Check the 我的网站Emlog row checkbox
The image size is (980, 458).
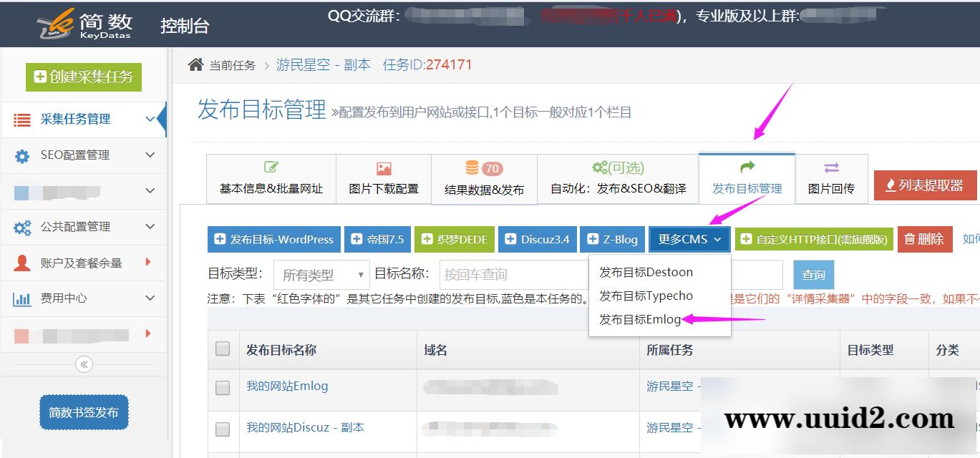click(x=223, y=387)
